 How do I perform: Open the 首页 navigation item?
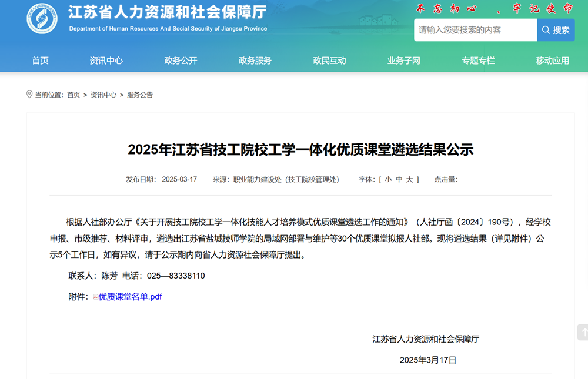pyautogui.click(x=40, y=61)
